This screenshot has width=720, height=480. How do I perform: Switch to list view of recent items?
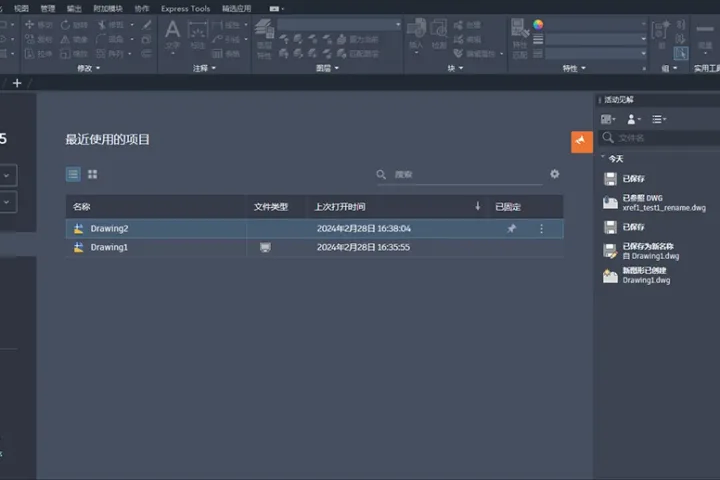73,175
